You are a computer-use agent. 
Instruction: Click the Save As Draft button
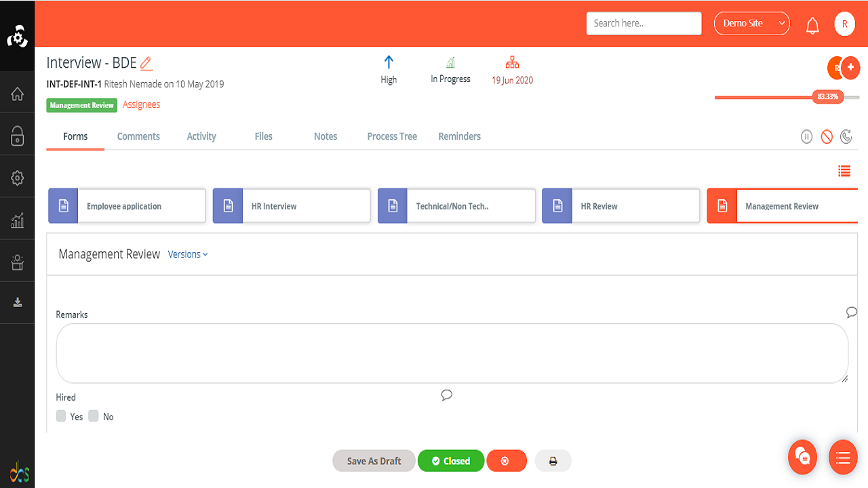374,461
